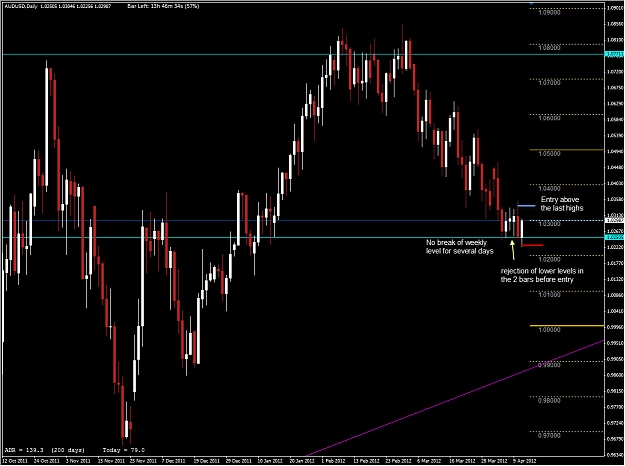Click the 9 Apr 2012 date label
The width and height of the screenshot is (625, 466).
(524, 460)
